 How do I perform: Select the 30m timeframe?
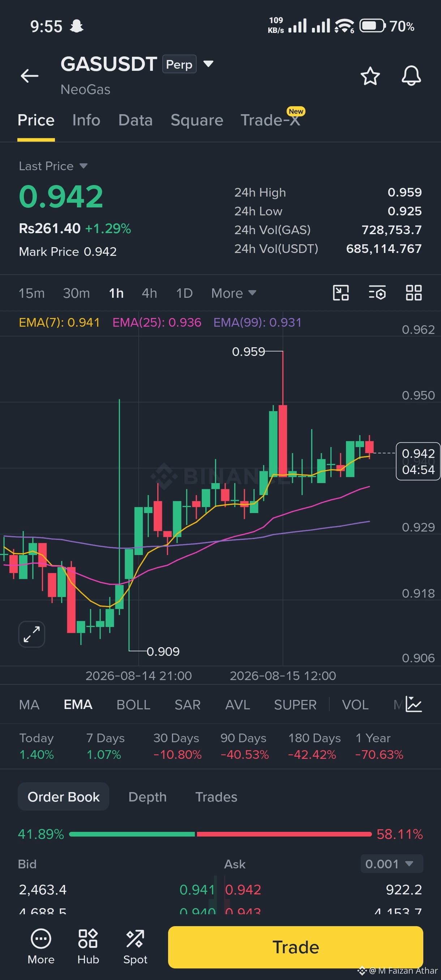[77, 293]
